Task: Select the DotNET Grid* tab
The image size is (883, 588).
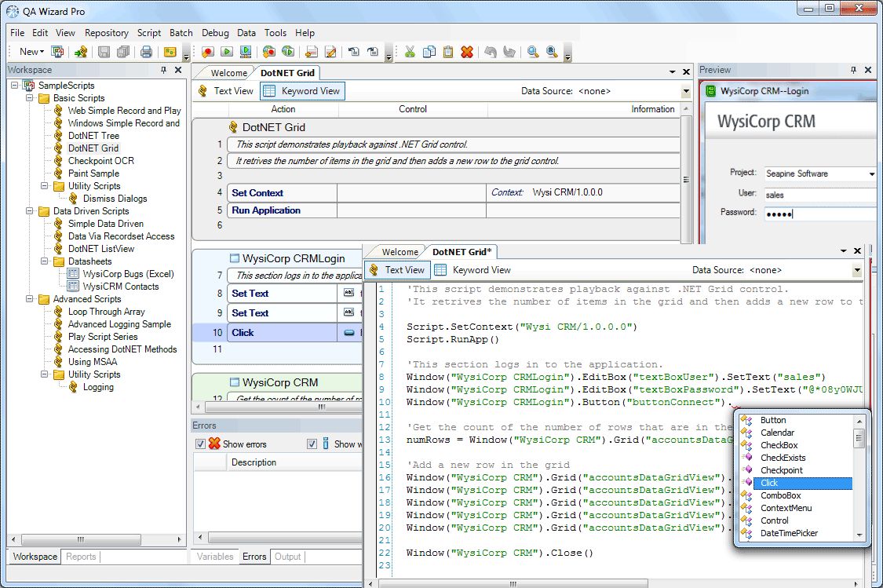Action: pyautogui.click(x=462, y=252)
